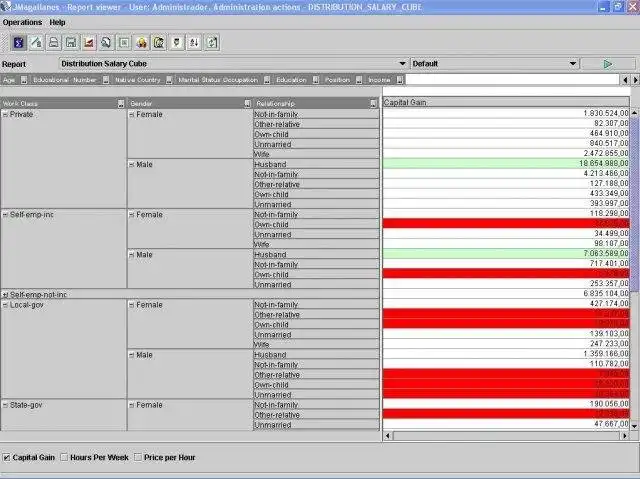Open the Default view dropdown
Screen dimensions: 640x479
coord(573,64)
